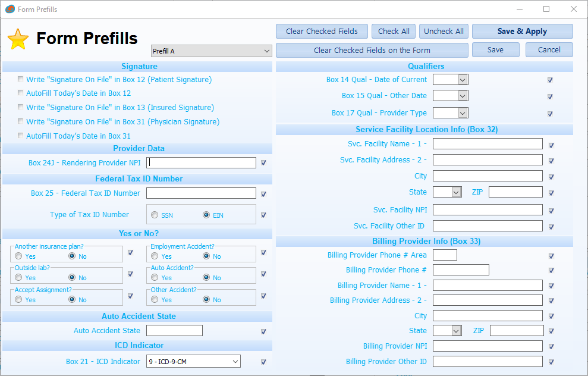The image size is (588, 376).
Task: Select the SSN tax ID radio button
Action: (154, 215)
